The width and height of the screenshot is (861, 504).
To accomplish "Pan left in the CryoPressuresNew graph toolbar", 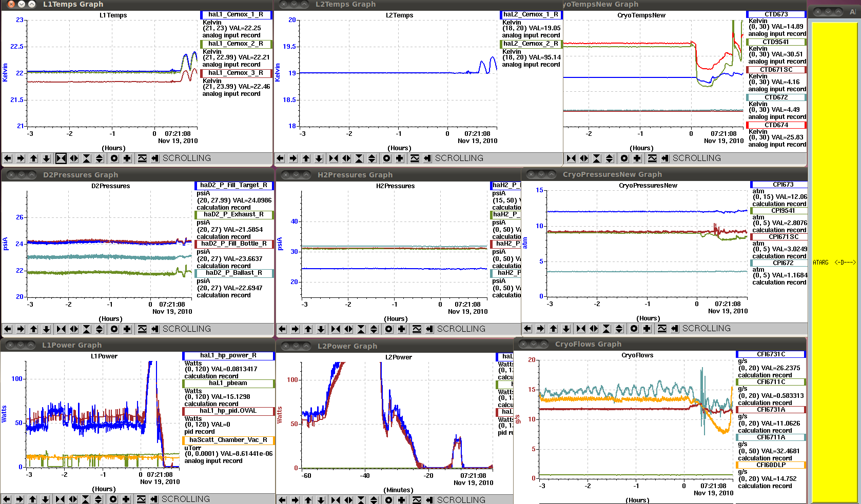I will coord(527,329).
